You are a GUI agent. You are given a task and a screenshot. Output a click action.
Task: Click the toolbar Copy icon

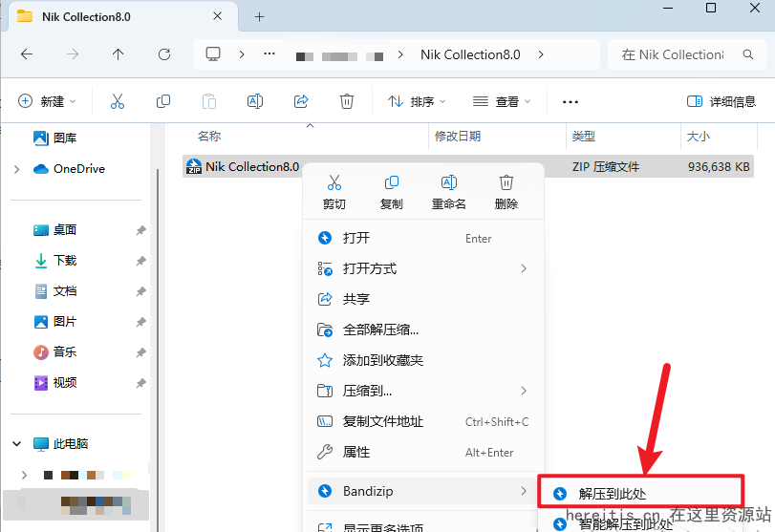point(163,101)
